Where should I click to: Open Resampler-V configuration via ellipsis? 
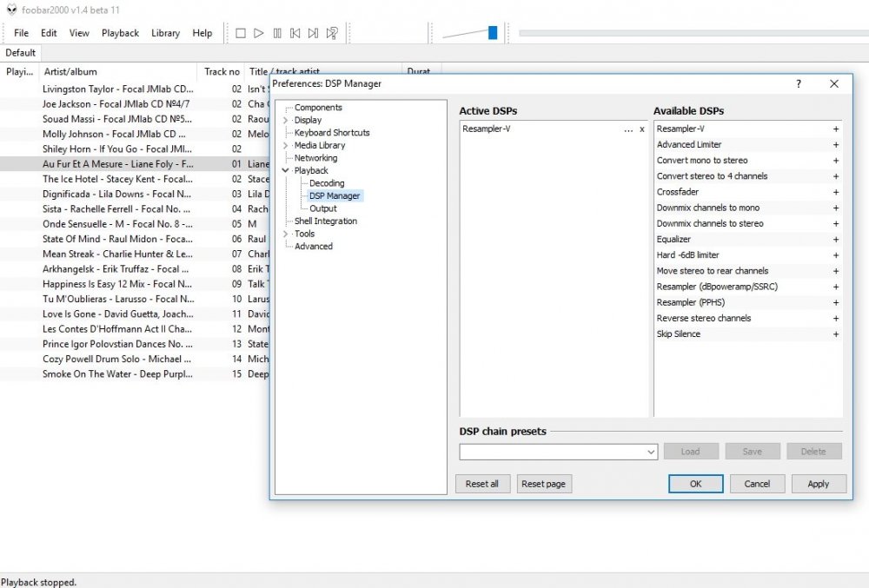pos(628,129)
